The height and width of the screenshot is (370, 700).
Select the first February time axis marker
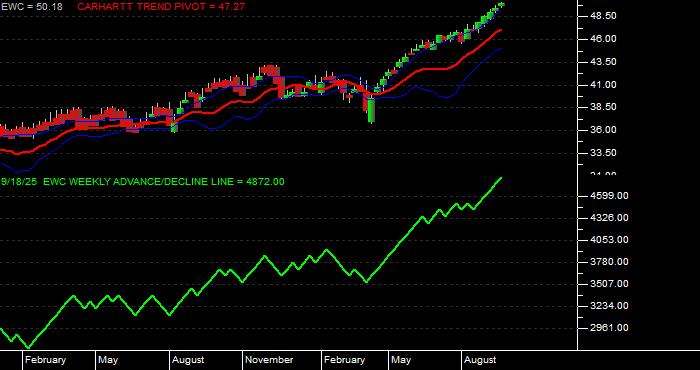[46, 360]
